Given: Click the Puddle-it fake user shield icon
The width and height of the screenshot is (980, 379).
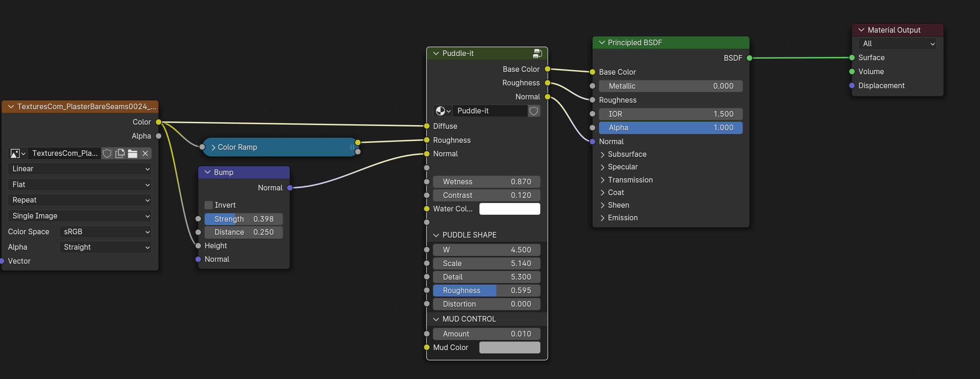Looking at the screenshot, I should pos(534,111).
